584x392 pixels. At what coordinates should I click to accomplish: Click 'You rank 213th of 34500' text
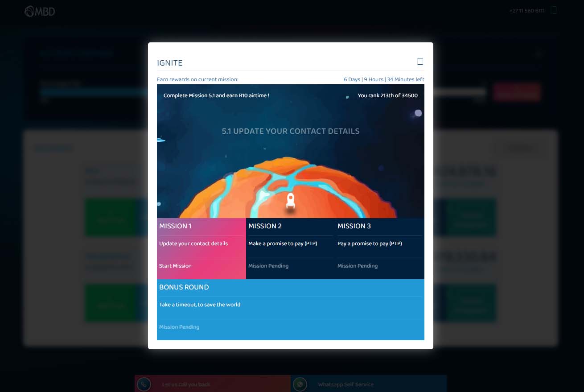coord(388,95)
